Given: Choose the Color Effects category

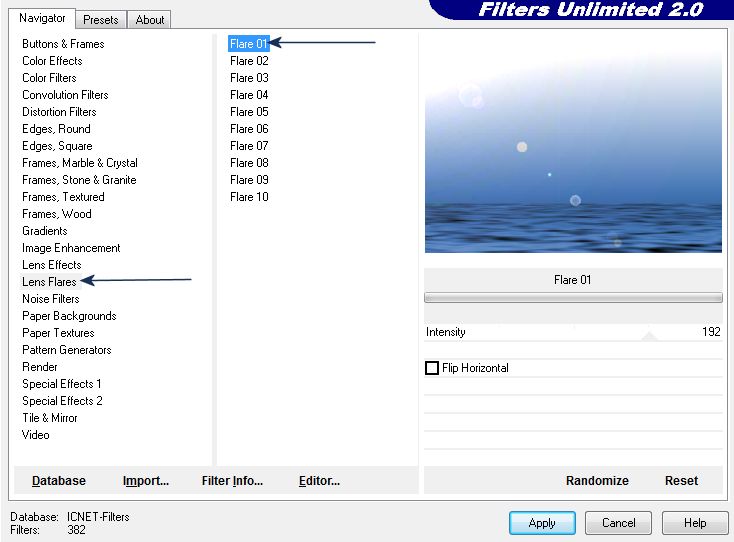Looking at the screenshot, I should coord(52,61).
